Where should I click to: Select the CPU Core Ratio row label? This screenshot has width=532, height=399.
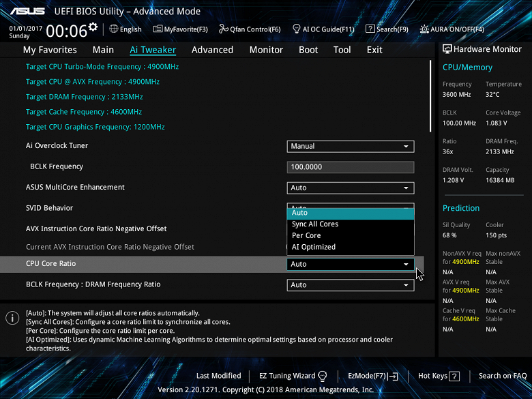click(51, 264)
